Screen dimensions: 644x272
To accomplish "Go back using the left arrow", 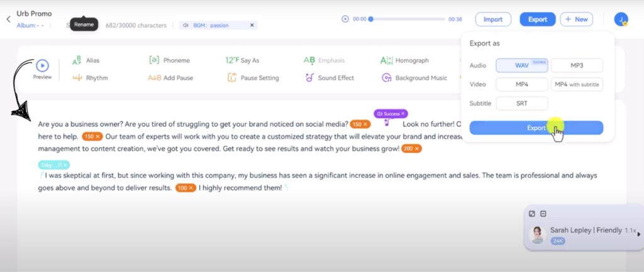I will pyautogui.click(x=8, y=19).
